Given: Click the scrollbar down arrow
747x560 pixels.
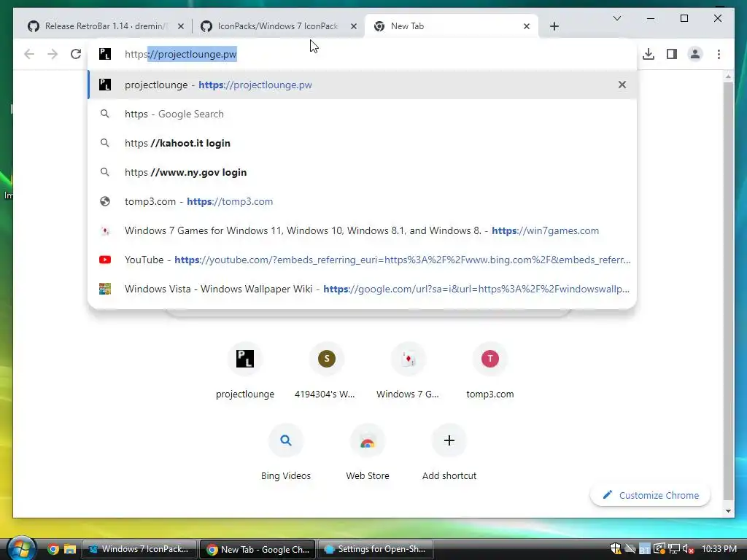Looking at the screenshot, I should [x=728, y=511].
